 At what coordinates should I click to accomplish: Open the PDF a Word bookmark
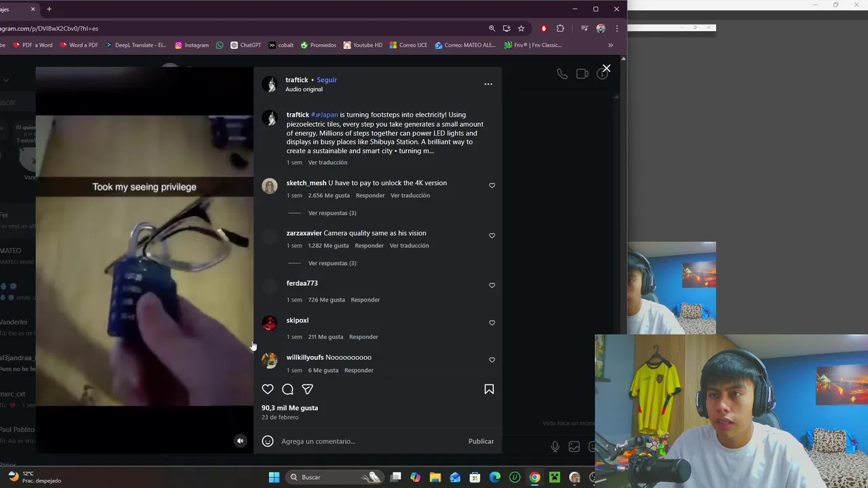(32, 45)
